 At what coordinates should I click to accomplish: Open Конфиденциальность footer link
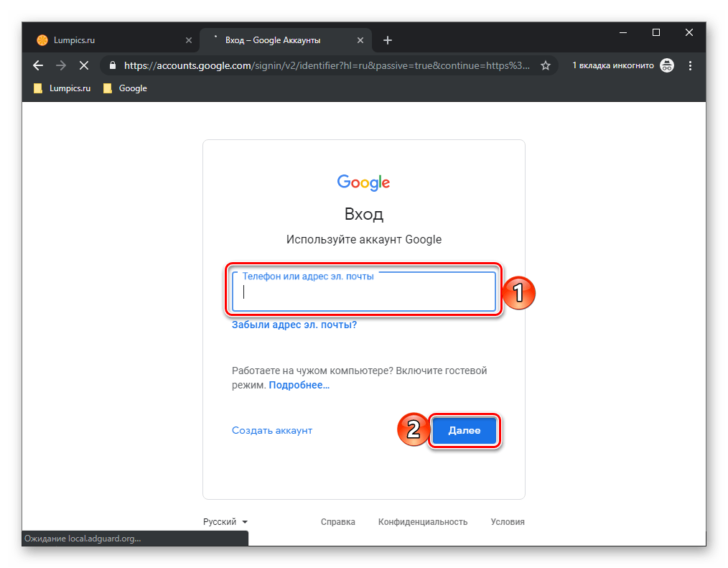[x=422, y=521]
